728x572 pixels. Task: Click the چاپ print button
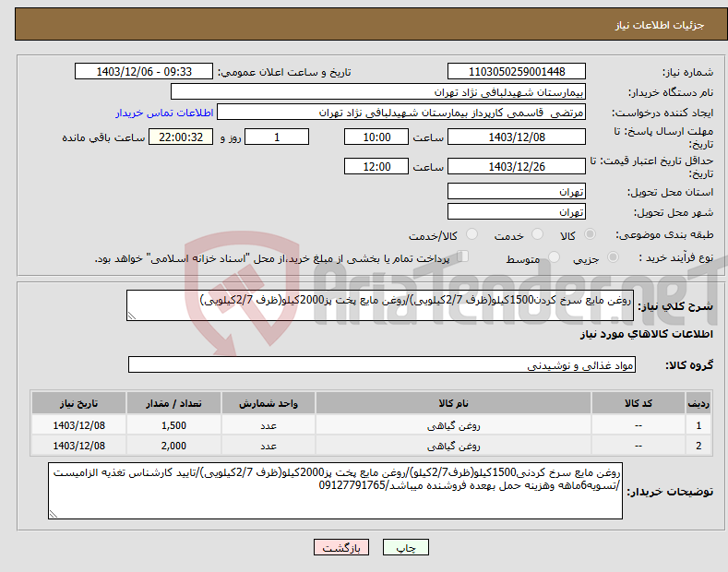click(x=406, y=547)
